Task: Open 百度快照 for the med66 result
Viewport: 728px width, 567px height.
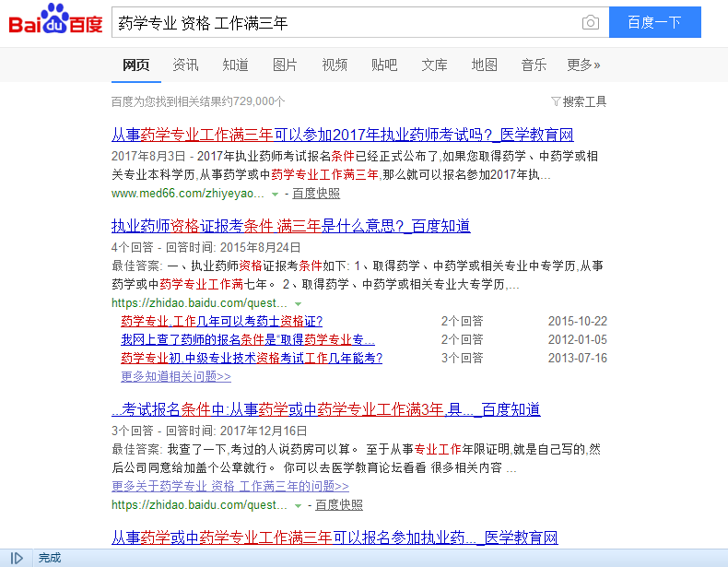Action: pyautogui.click(x=316, y=194)
